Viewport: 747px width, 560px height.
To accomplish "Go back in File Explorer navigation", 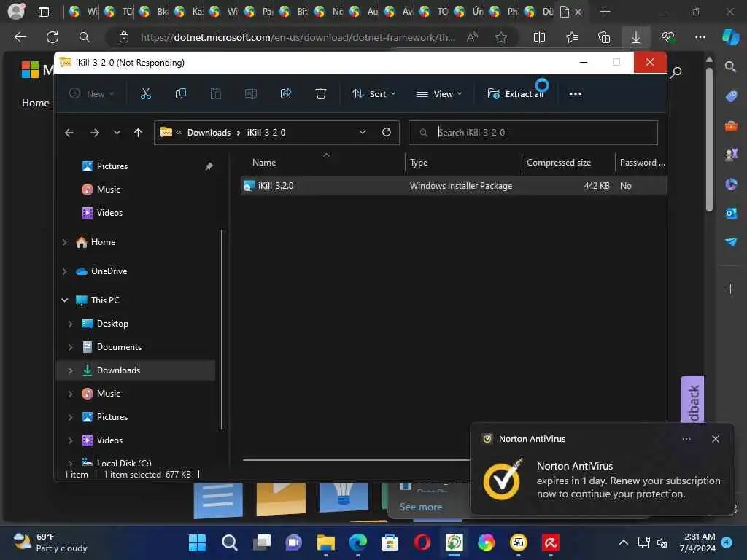I will pos(69,133).
